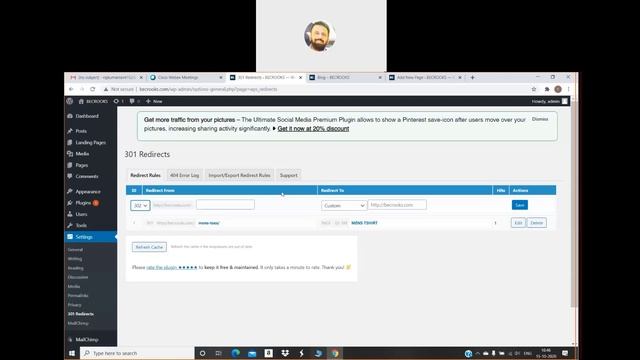Image resolution: width=640 pixels, height=360 pixels.
Task: Click the page vertical scrollbar
Action: [x=573, y=204]
